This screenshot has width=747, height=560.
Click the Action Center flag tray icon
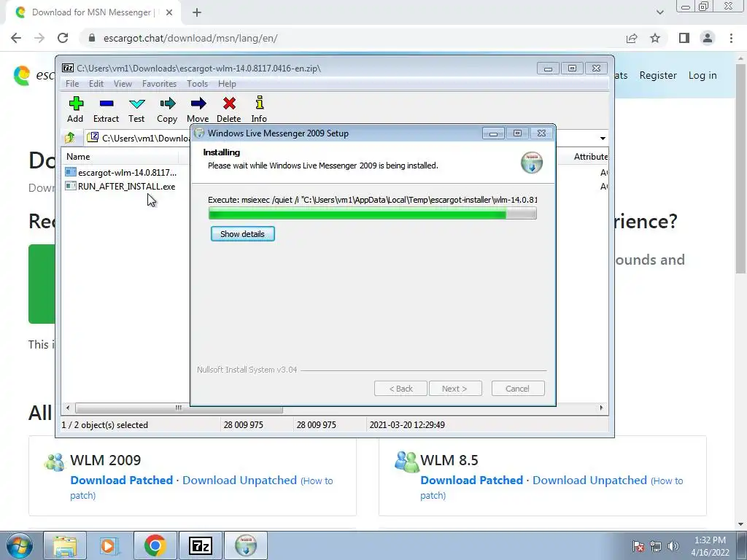pos(638,546)
